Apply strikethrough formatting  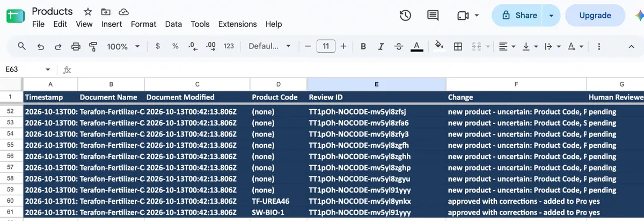pos(399,46)
